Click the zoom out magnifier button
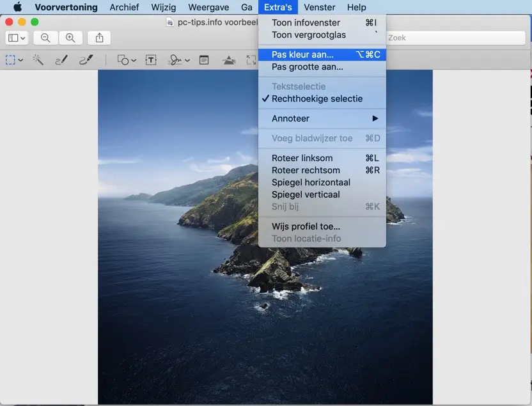Image resolution: width=532 pixels, height=406 pixels. (x=45, y=38)
